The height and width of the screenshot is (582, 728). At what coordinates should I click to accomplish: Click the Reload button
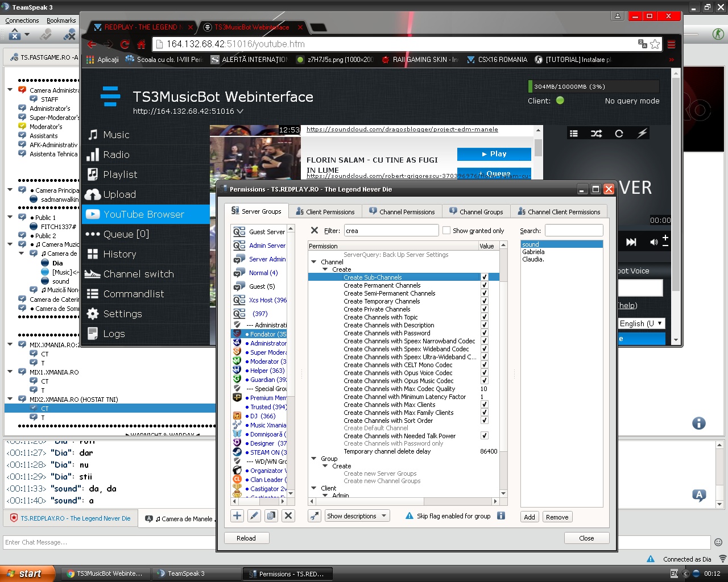pos(246,538)
